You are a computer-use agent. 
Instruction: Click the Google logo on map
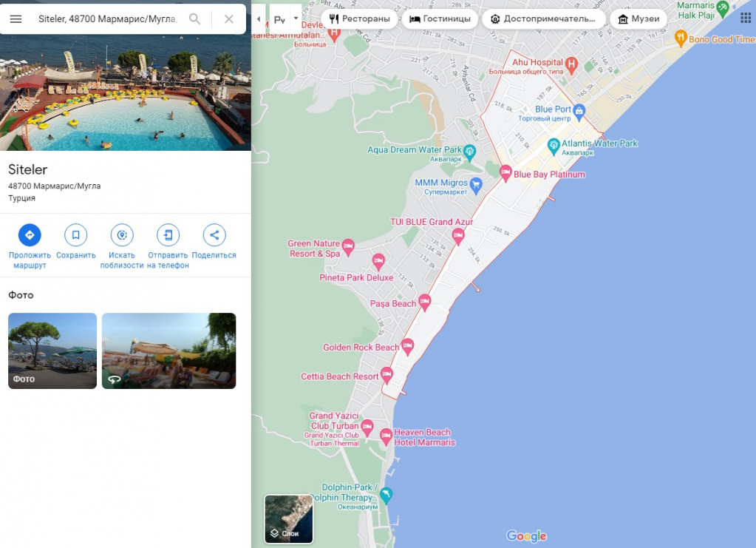[x=526, y=535]
